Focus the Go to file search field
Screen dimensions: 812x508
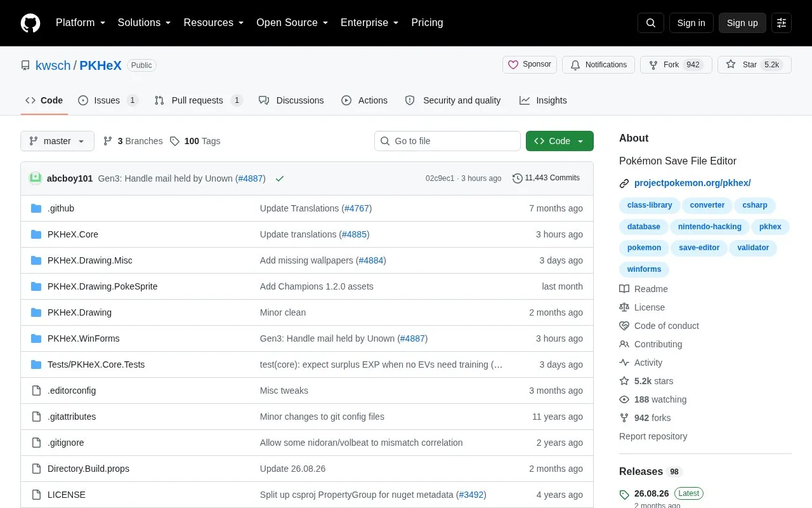(x=447, y=141)
